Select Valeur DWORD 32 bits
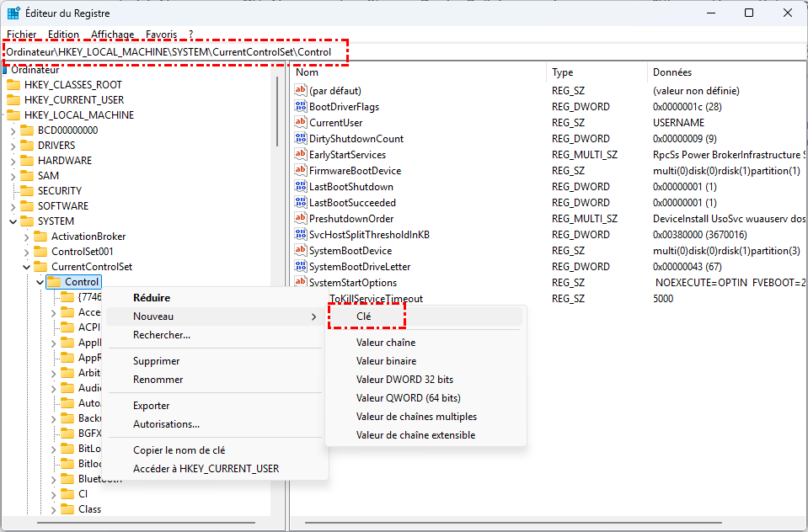Image resolution: width=808 pixels, height=532 pixels. [404, 380]
